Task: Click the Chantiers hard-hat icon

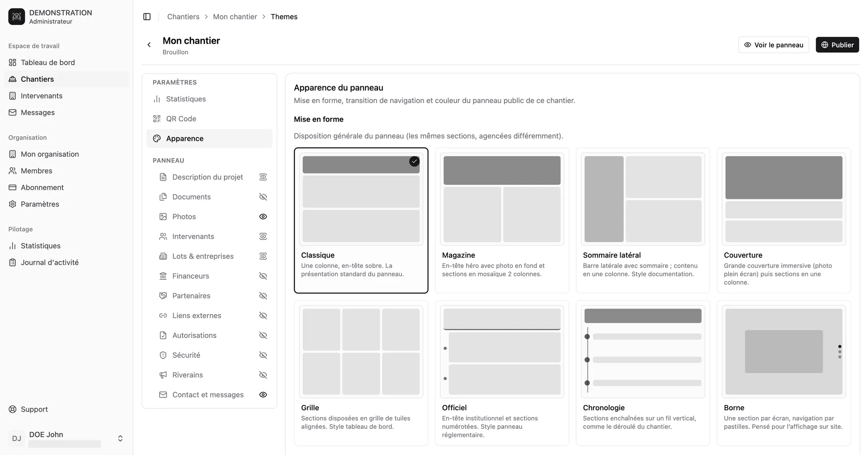Action: click(x=13, y=79)
